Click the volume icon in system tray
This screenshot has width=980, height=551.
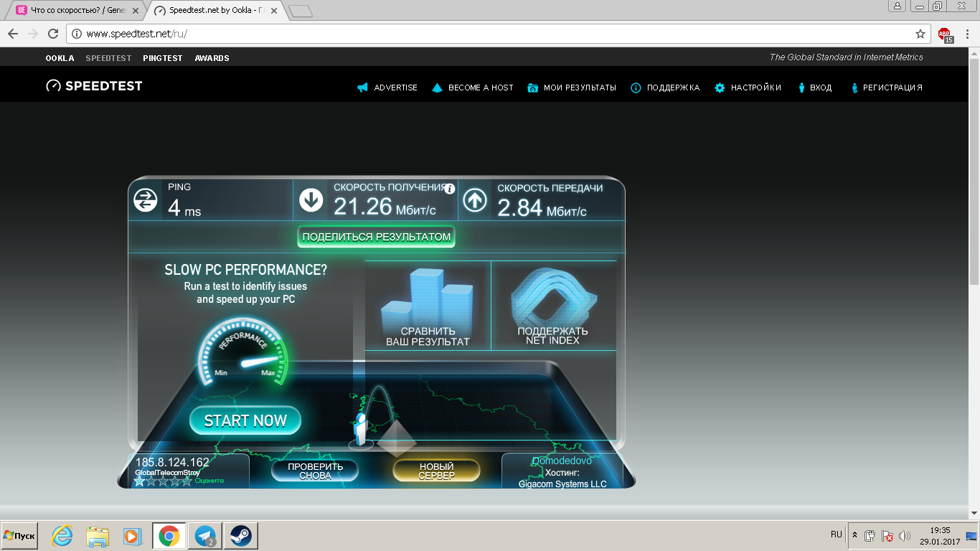pos(905,536)
